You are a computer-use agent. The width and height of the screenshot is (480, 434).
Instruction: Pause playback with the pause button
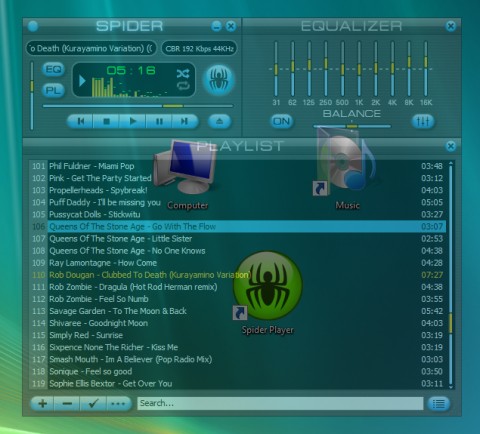159,121
